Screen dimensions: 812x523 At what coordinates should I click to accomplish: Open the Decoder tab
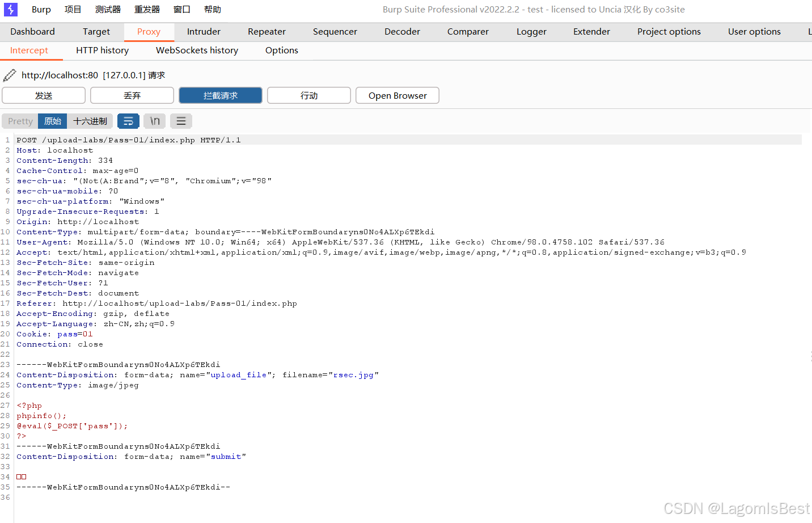(402, 32)
